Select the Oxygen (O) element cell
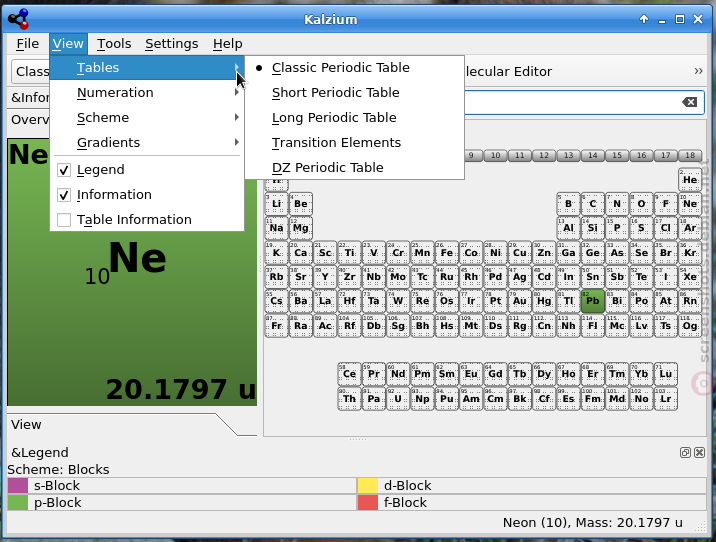 pyautogui.click(x=642, y=204)
